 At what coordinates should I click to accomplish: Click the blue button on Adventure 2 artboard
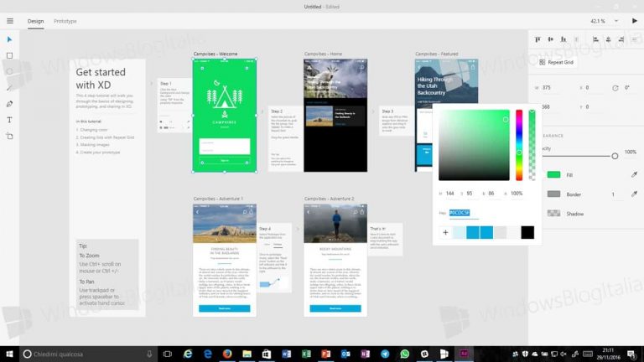click(x=335, y=308)
